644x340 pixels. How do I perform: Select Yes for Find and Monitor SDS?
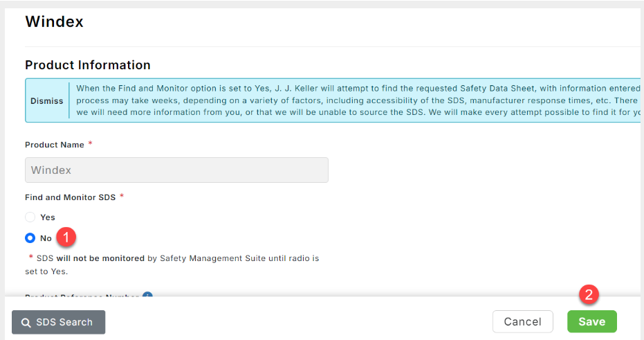coord(30,217)
